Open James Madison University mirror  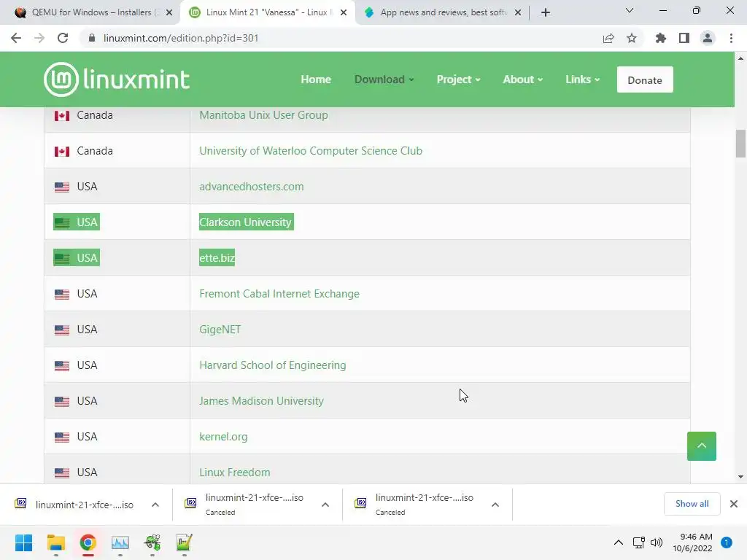coord(261,401)
